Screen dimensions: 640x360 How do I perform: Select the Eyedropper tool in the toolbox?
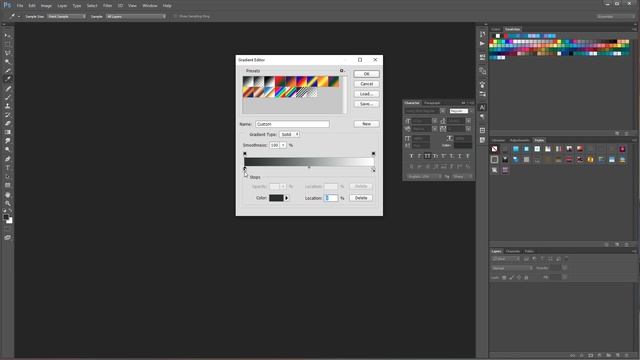coord(8,79)
